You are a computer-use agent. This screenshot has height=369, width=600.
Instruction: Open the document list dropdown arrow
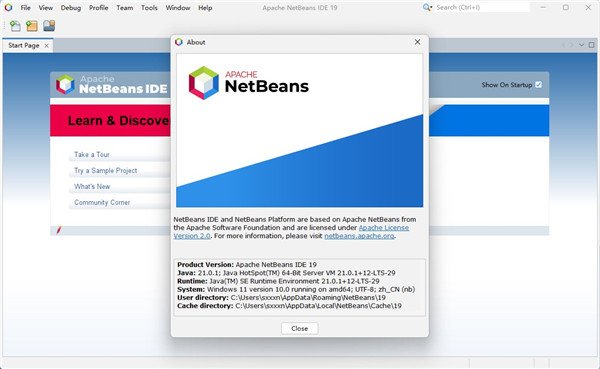(x=581, y=45)
